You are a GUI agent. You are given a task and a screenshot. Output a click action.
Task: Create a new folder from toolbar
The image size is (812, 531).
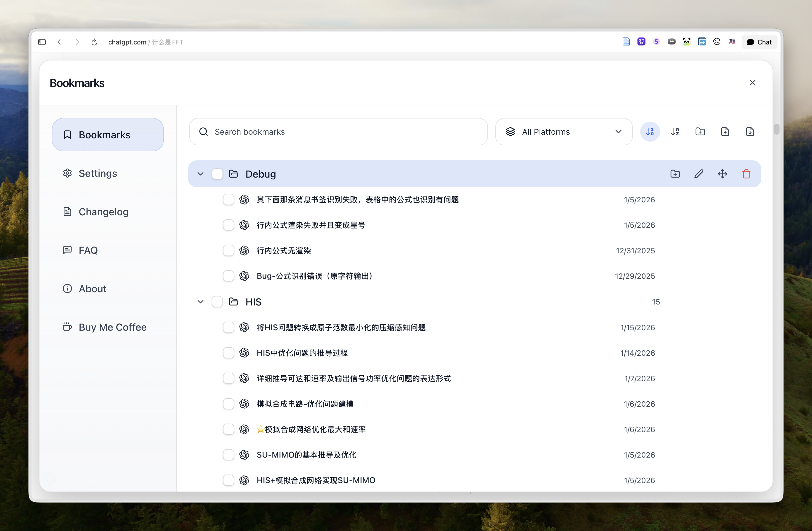(x=700, y=132)
